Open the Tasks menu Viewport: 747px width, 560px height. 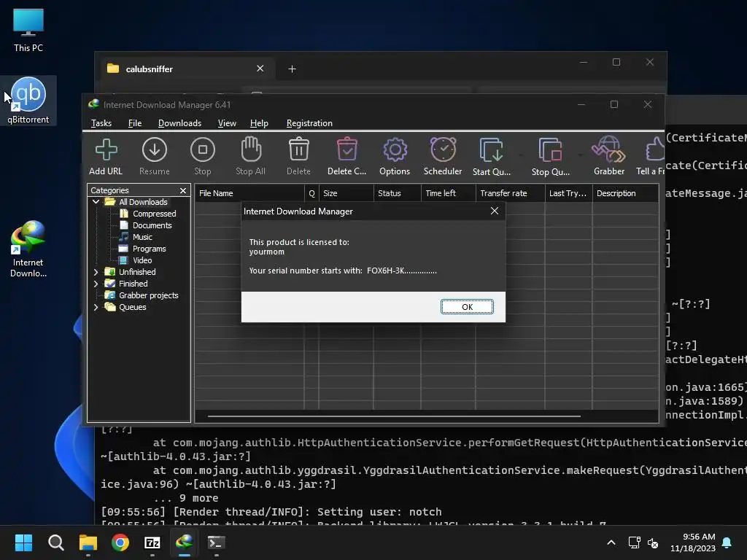point(101,122)
